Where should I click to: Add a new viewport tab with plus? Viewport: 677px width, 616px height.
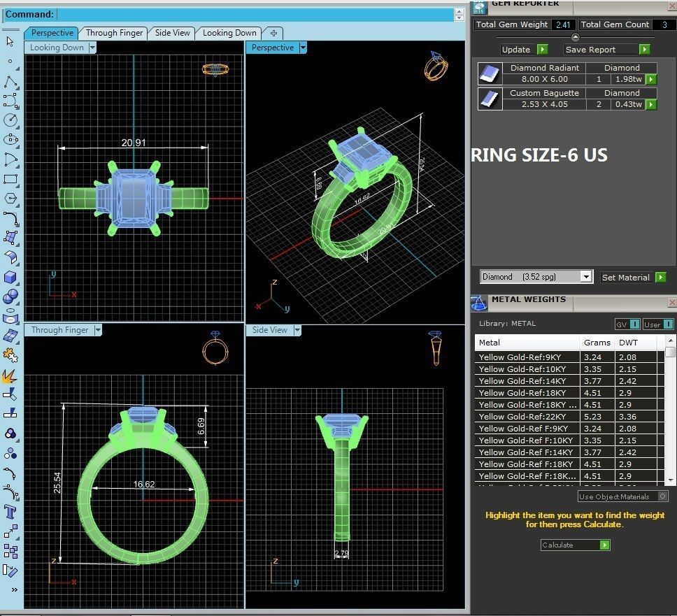coord(273,33)
